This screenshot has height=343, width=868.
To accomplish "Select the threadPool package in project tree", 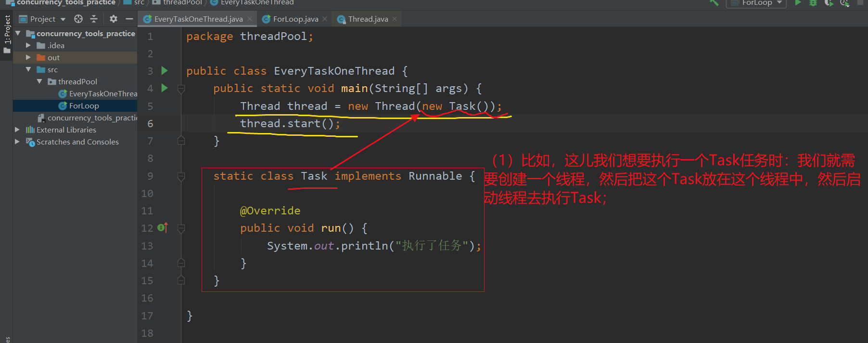I will (x=77, y=81).
